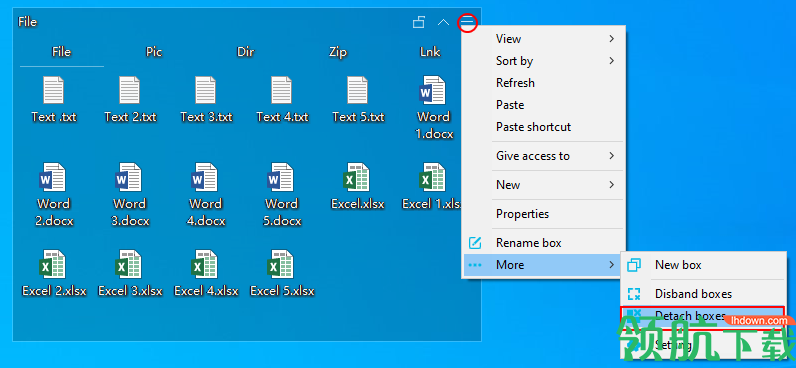Viewport: 796px width, 368px height.
Task: Expand the Sort by submenu
Action: pyautogui.click(x=543, y=61)
